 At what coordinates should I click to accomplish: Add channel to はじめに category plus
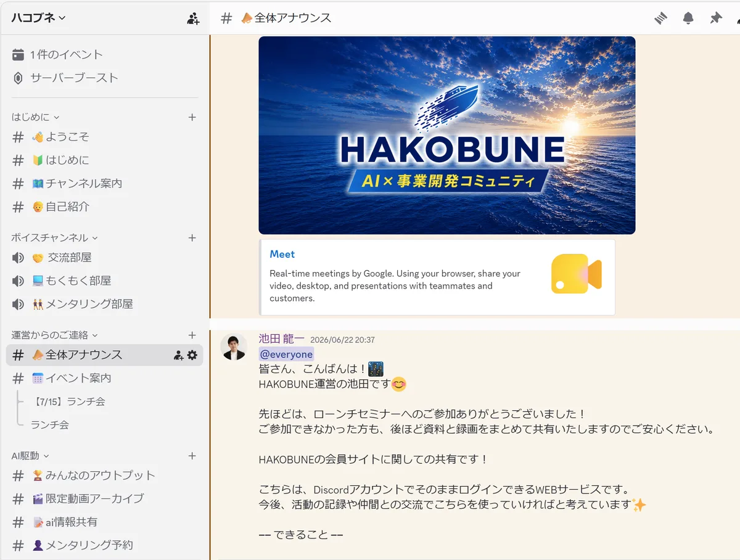coord(192,117)
